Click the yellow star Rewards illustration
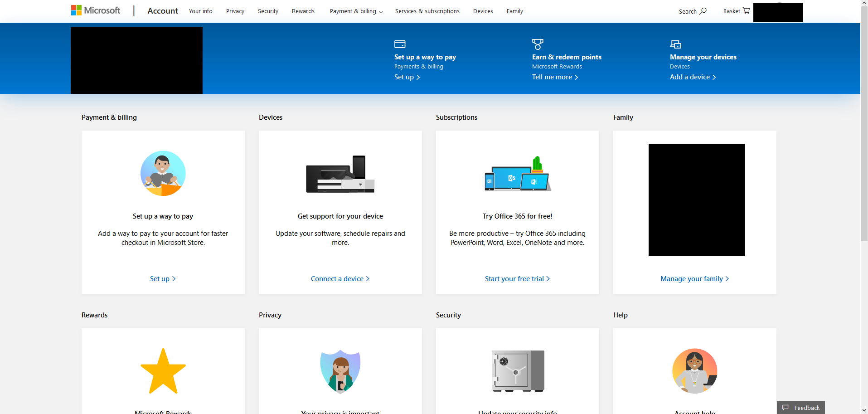This screenshot has width=868, height=414. pyautogui.click(x=163, y=371)
